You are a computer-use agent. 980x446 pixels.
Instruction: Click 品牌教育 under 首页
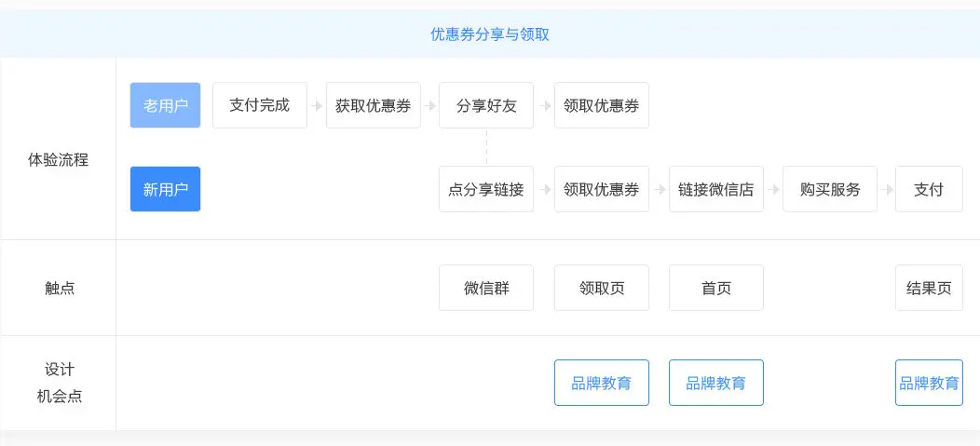pos(716,383)
